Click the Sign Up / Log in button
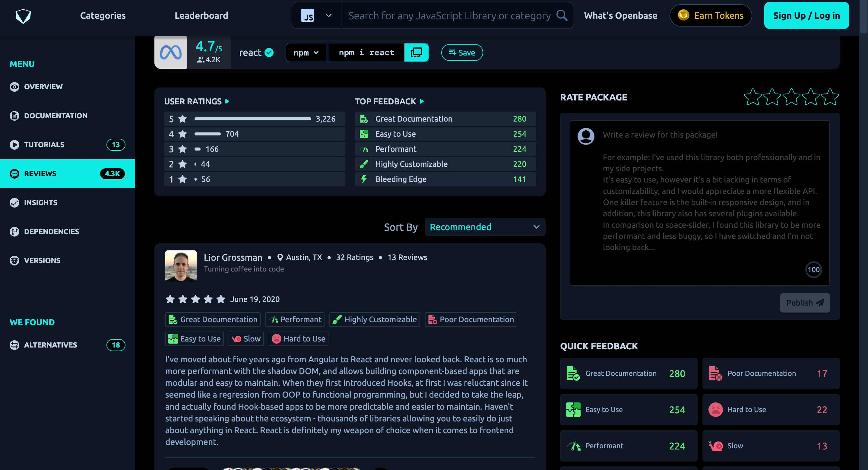Screen dimensions: 868x470 coord(806,15)
